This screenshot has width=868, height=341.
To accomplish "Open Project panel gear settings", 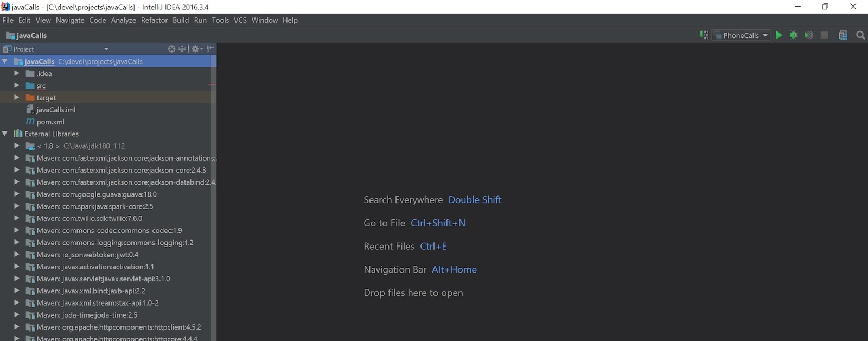I will click(x=197, y=49).
